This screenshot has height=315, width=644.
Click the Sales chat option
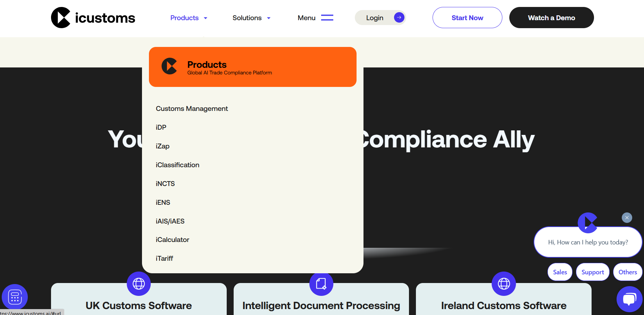coord(560,272)
